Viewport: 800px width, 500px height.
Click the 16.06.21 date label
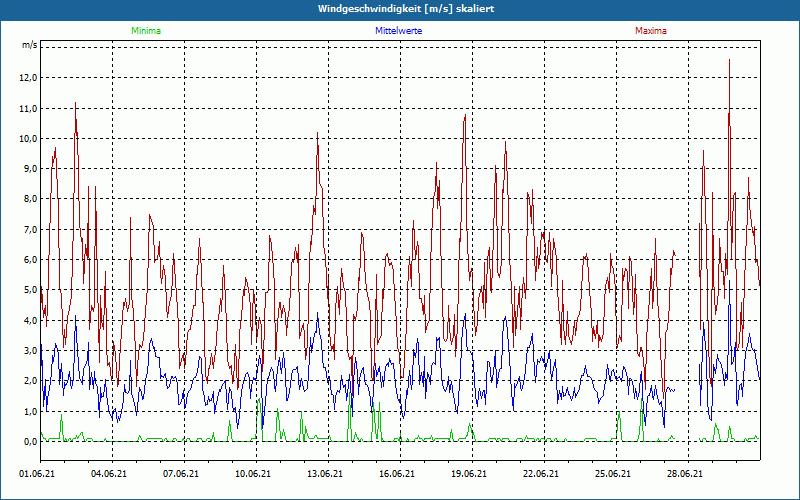point(396,474)
